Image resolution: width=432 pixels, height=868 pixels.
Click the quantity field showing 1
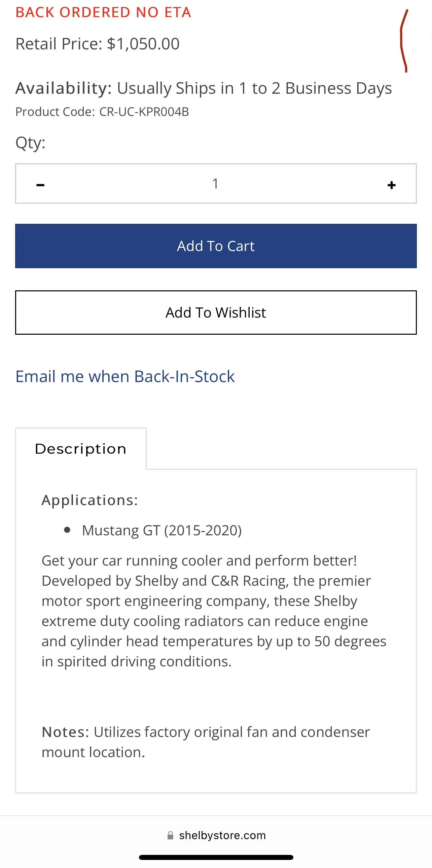215,183
